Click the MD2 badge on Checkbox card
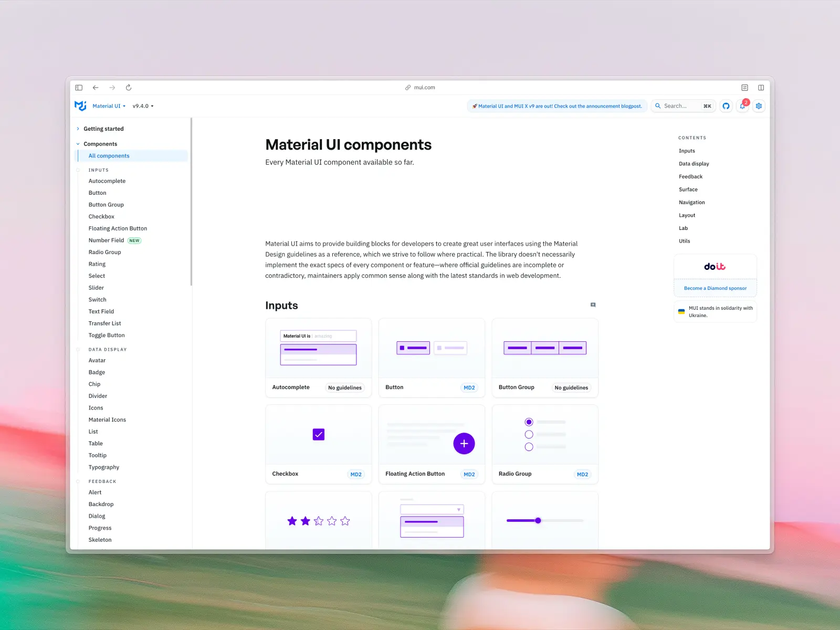 [356, 475]
